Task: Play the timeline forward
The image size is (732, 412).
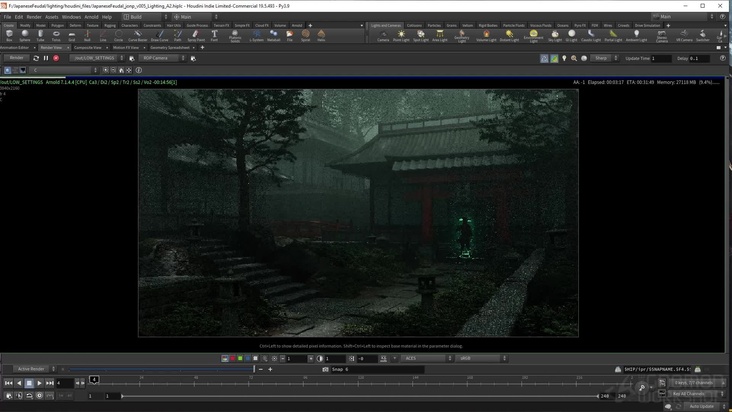Action: tap(39, 383)
